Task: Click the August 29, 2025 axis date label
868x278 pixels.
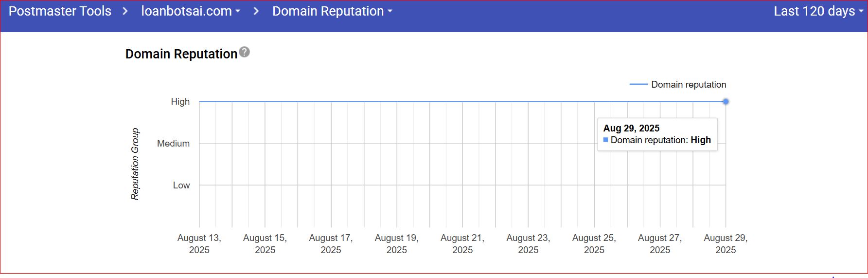Action: click(x=726, y=244)
